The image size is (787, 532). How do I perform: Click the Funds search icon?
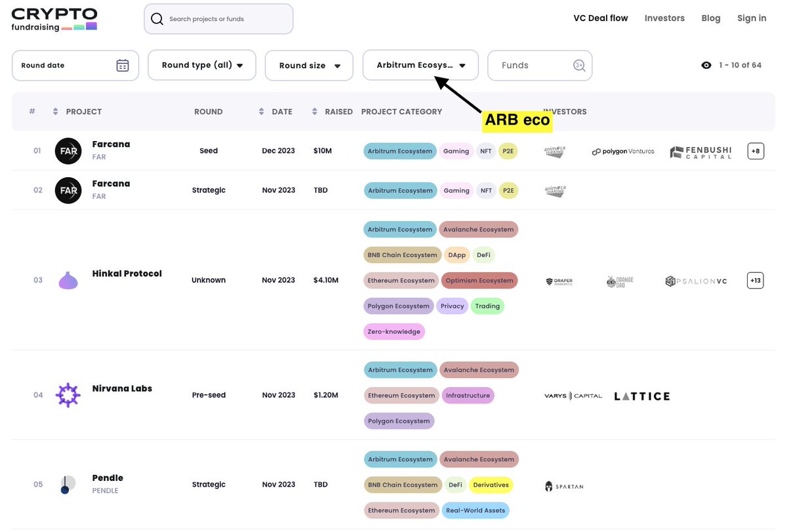579,66
